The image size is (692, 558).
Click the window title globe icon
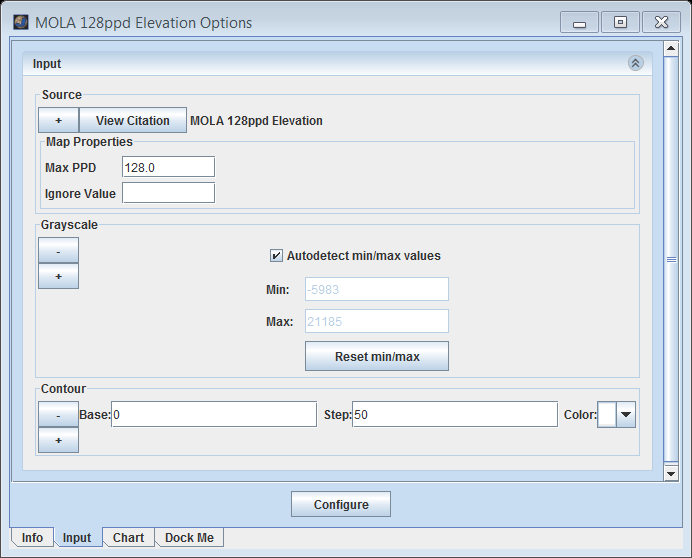[x=21, y=22]
